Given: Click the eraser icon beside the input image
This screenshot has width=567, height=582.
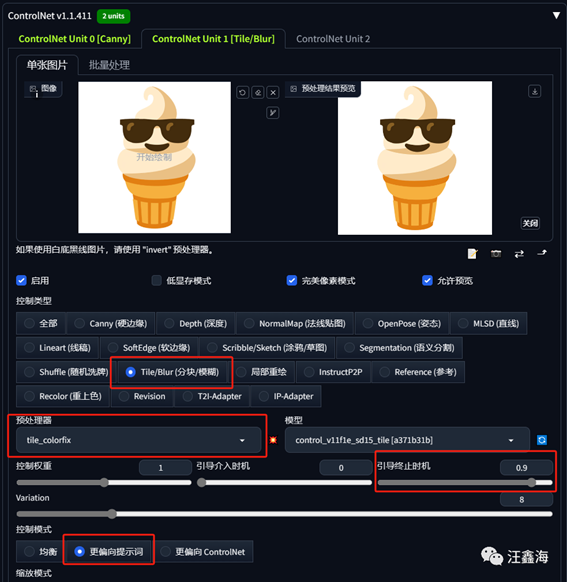Looking at the screenshot, I should tap(258, 92).
